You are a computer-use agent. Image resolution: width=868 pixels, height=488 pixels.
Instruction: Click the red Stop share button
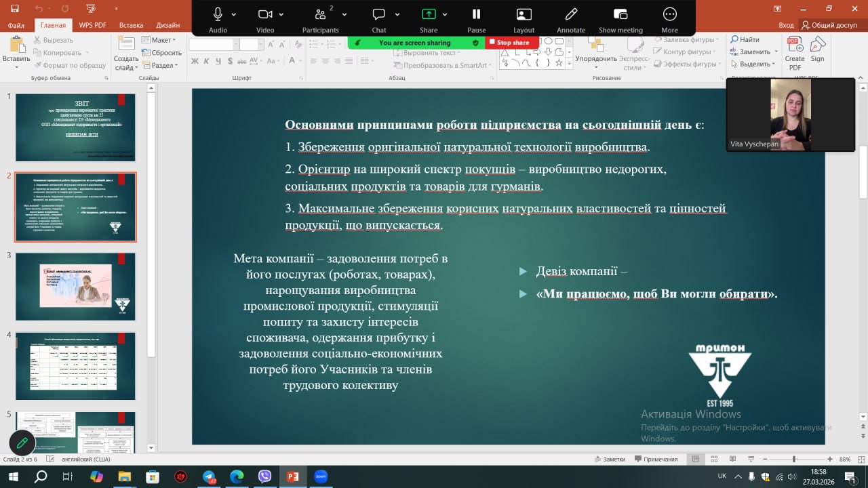pos(512,43)
